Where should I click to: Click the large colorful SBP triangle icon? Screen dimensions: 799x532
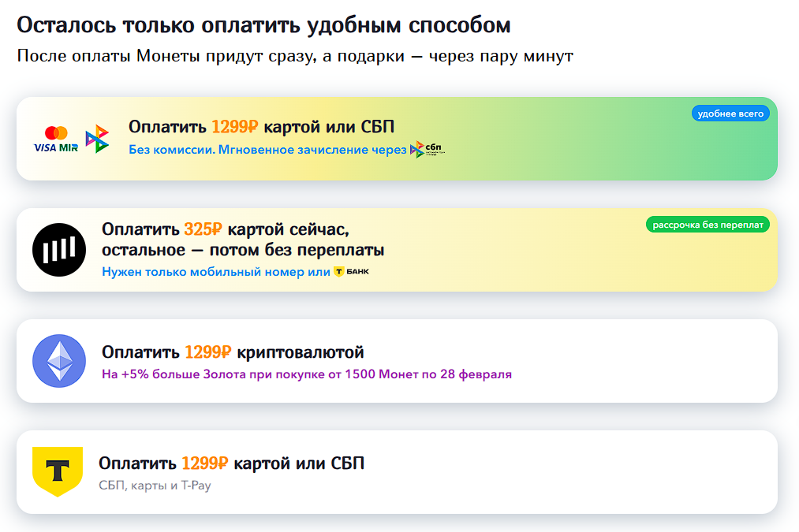(x=97, y=139)
